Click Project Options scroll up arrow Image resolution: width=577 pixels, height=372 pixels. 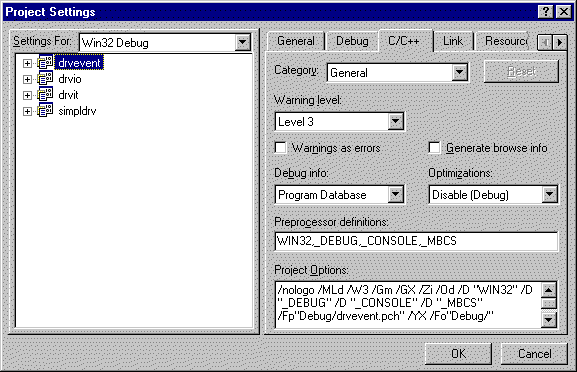point(549,290)
